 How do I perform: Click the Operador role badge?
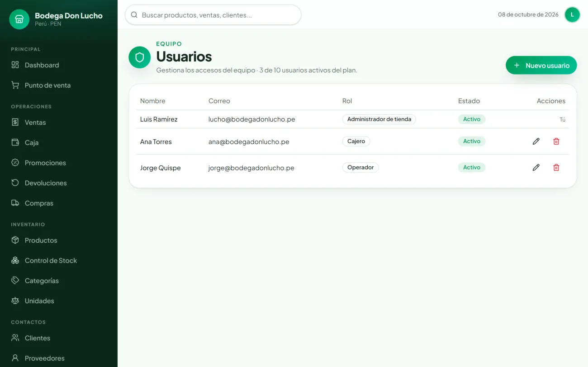tap(360, 168)
